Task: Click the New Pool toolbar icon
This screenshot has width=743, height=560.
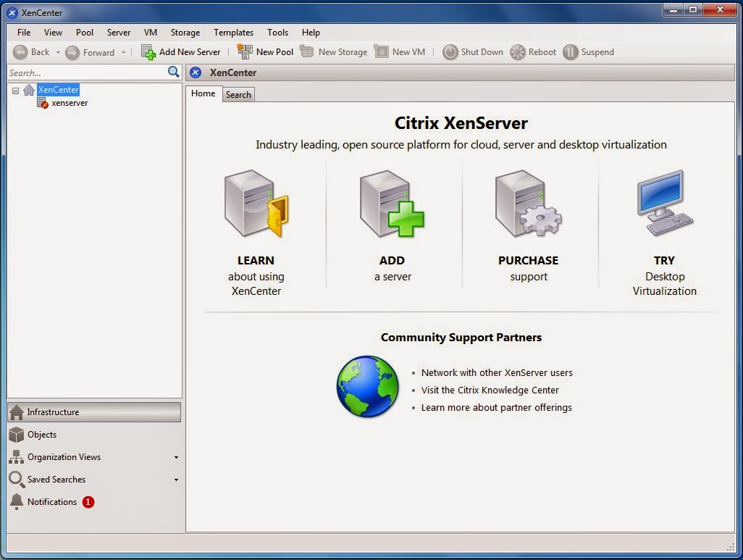Action: coord(245,51)
